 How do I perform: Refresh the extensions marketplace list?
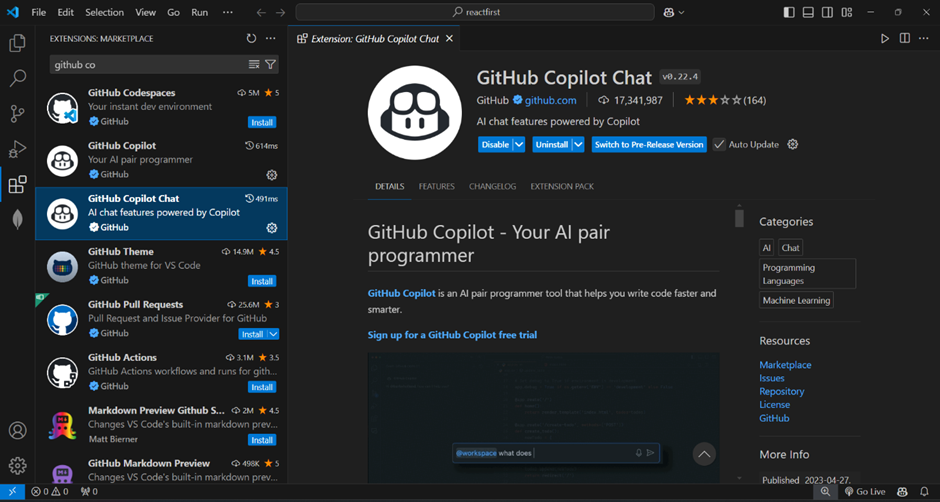(x=251, y=38)
